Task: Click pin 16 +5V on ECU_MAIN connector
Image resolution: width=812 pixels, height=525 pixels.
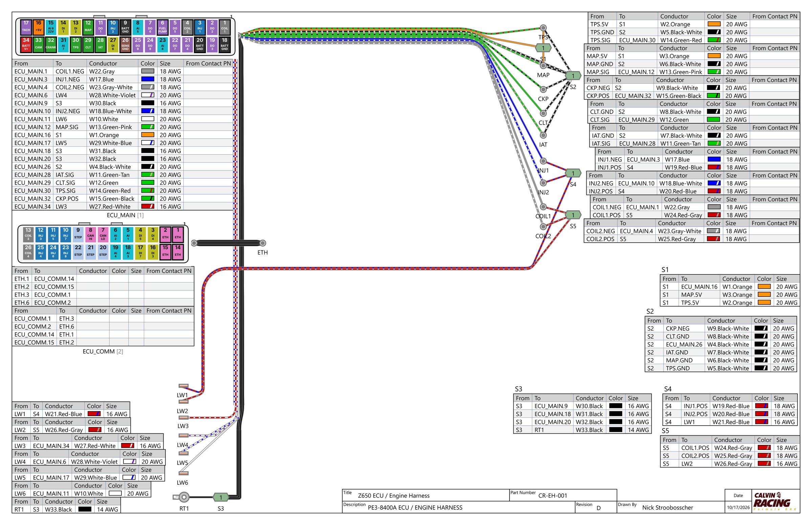Action: [x=38, y=27]
